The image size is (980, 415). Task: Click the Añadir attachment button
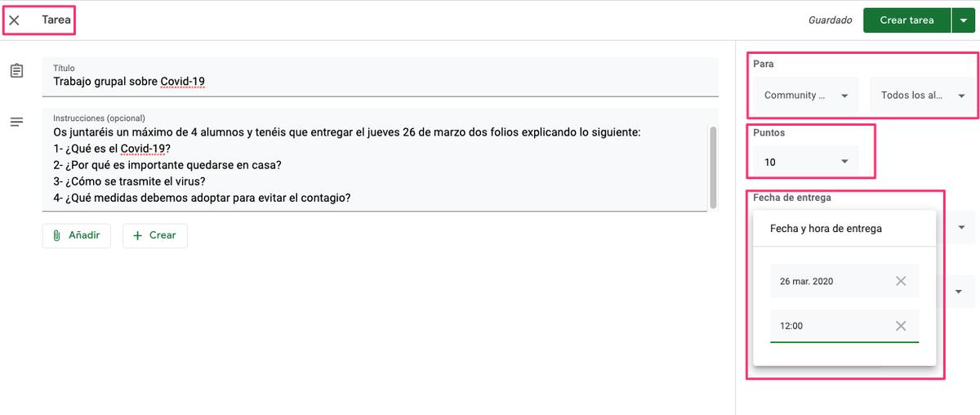76,235
